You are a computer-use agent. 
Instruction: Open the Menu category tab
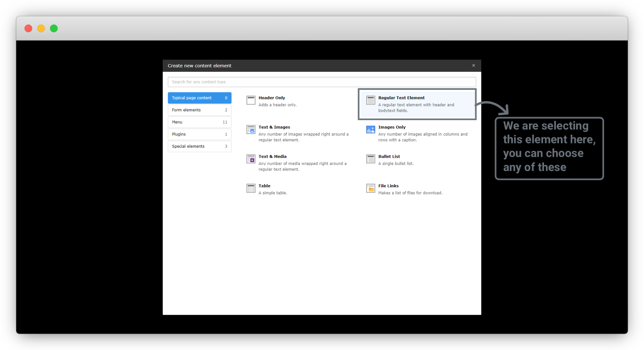[x=199, y=122]
